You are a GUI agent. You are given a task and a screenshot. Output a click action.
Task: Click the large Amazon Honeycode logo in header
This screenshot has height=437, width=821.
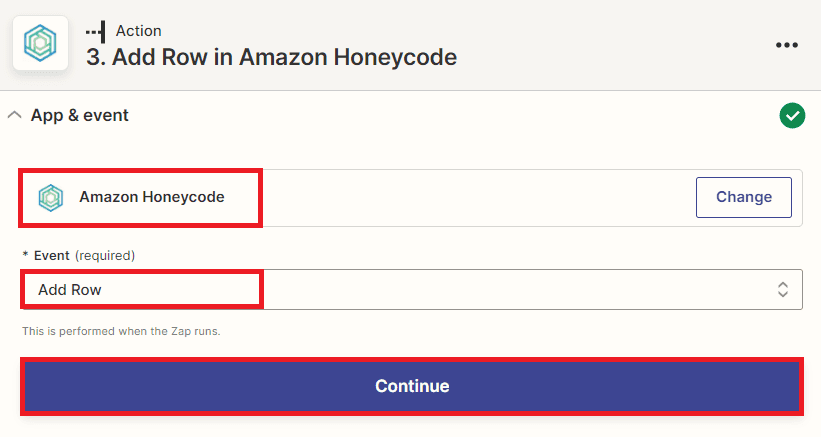pyautogui.click(x=40, y=44)
